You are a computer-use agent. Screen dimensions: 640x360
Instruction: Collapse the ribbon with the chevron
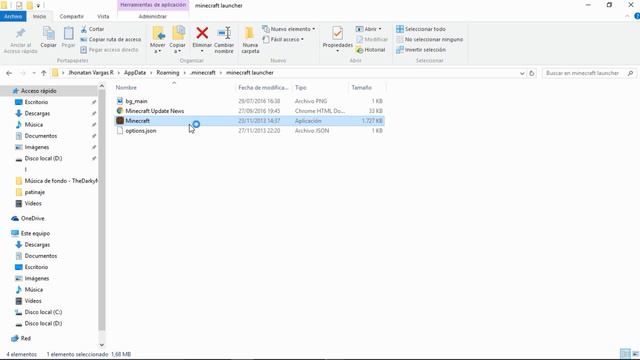click(x=627, y=16)
